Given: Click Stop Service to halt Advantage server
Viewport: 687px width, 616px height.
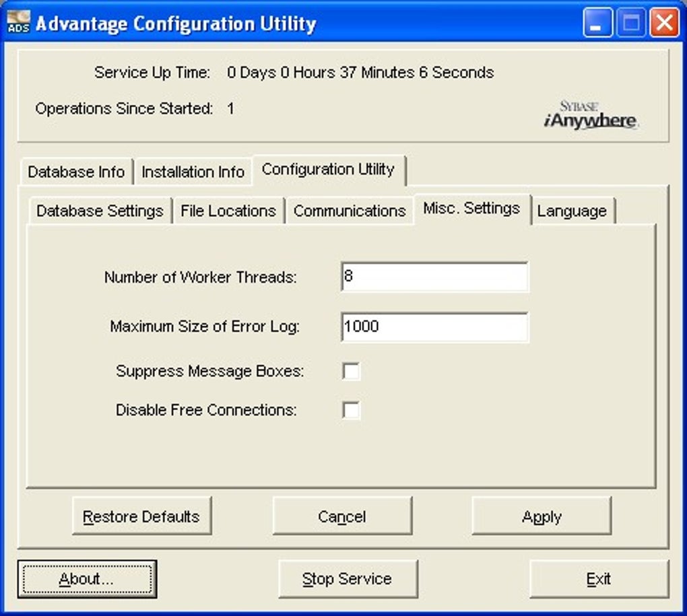Looking at the screenshot, I should click(x=348, y=578).
